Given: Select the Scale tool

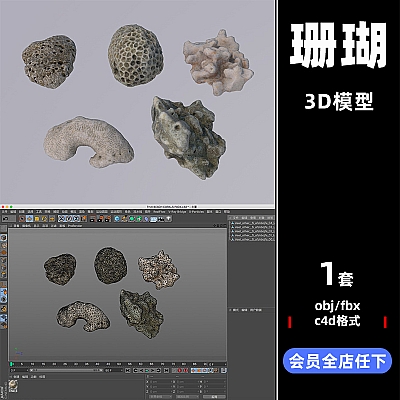Looking at the screenshot, I should [x=37, y=219].
